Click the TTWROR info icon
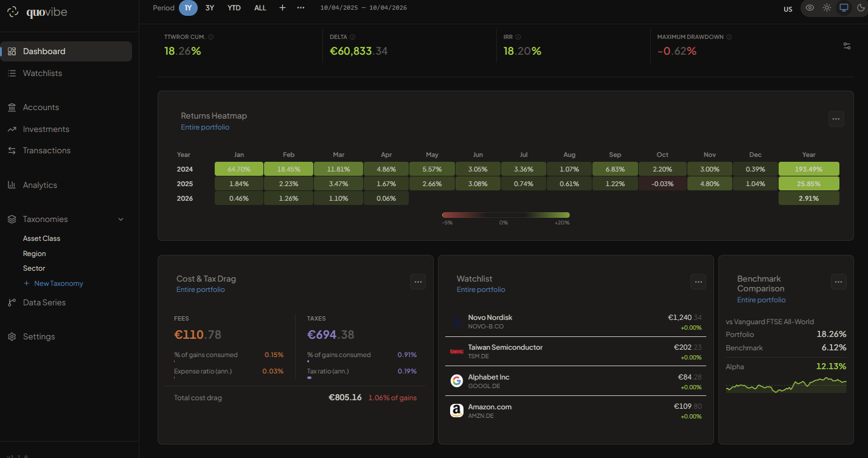Viewport: 868px width, 458px height. [x=211, y=37]
